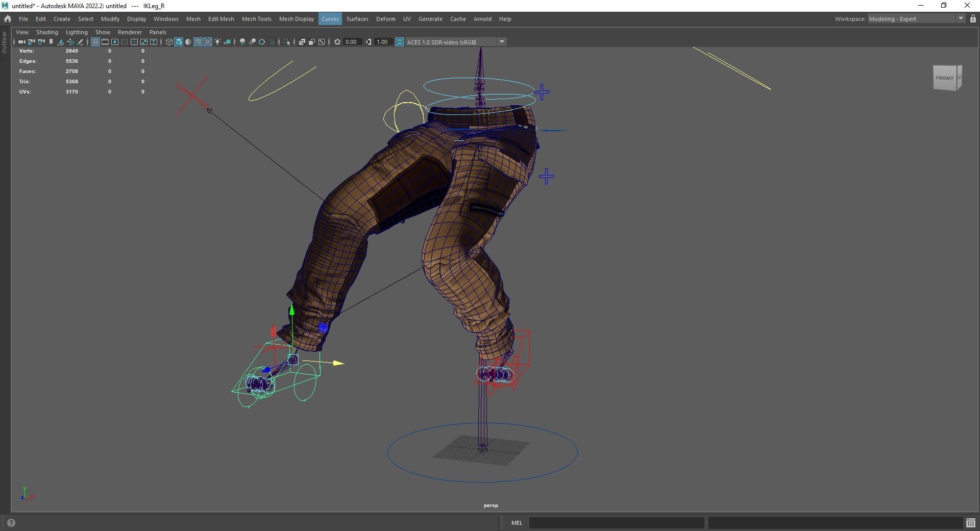Click the Verts count 2849
This screenshot has height=531, width=980.
click(71, 51)
